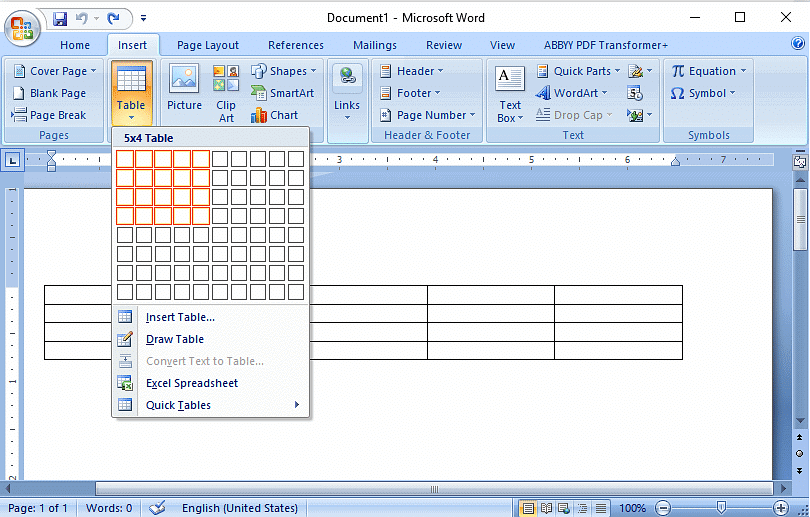810x517 pixels.
Task: Open the Clip Art pane
Action: tap(226, 93)
